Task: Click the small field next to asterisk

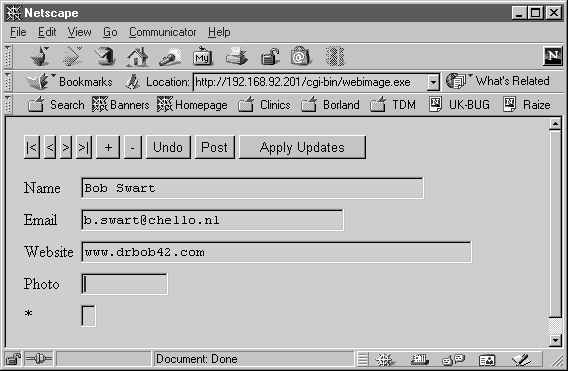Action: coord(88,316)
